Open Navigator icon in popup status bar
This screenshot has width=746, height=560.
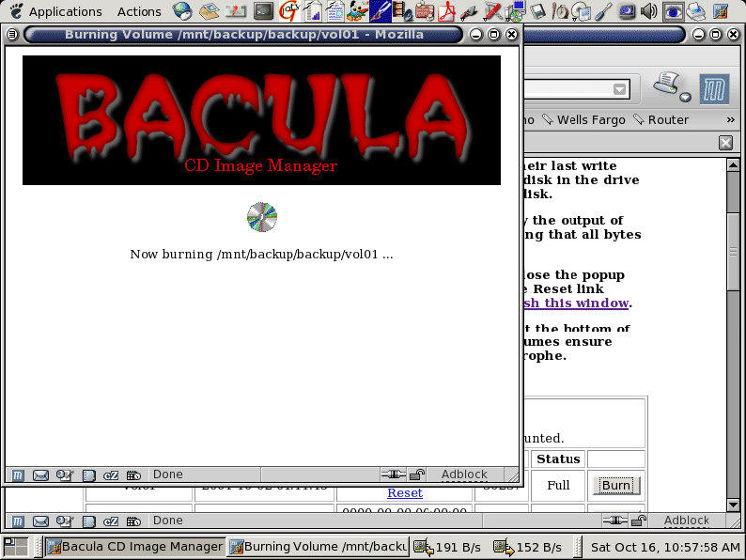18,475
